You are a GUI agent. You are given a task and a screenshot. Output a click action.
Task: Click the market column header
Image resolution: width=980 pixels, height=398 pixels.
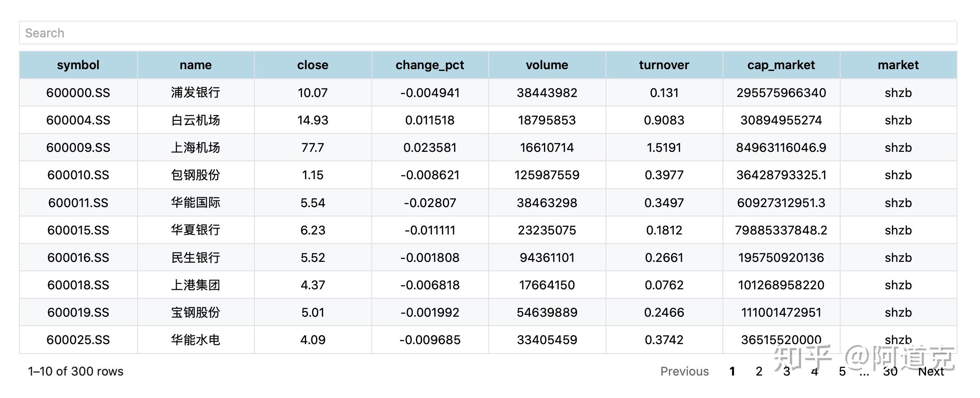[x=898, y=65]
